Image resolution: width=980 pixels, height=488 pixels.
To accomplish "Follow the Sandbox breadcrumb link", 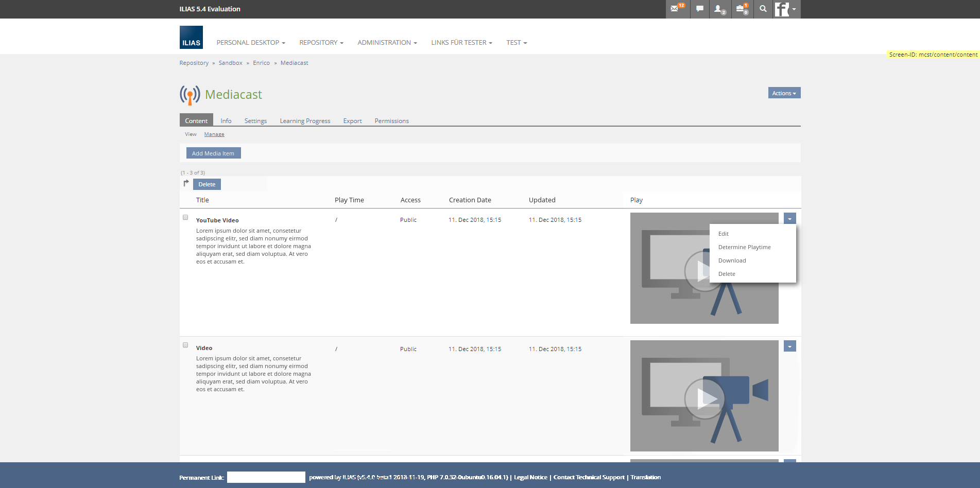I will point(230,63).
